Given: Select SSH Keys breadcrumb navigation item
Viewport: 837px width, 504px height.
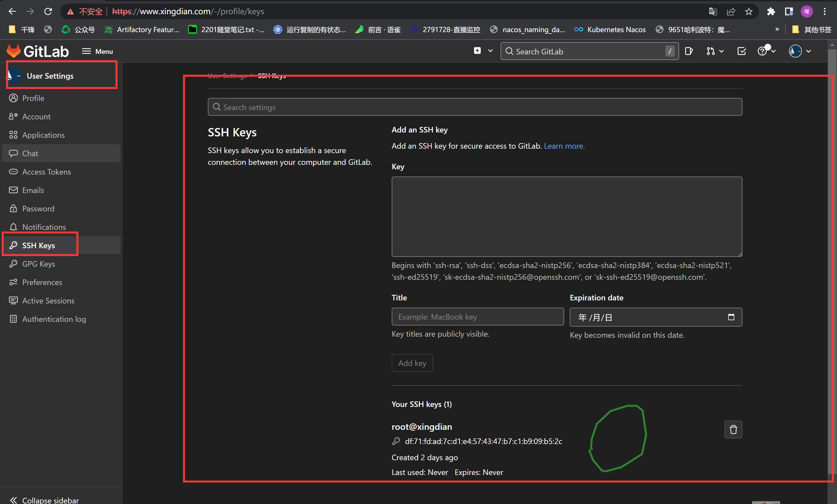Looking at the screenshot, I should (x=271, y=75).
